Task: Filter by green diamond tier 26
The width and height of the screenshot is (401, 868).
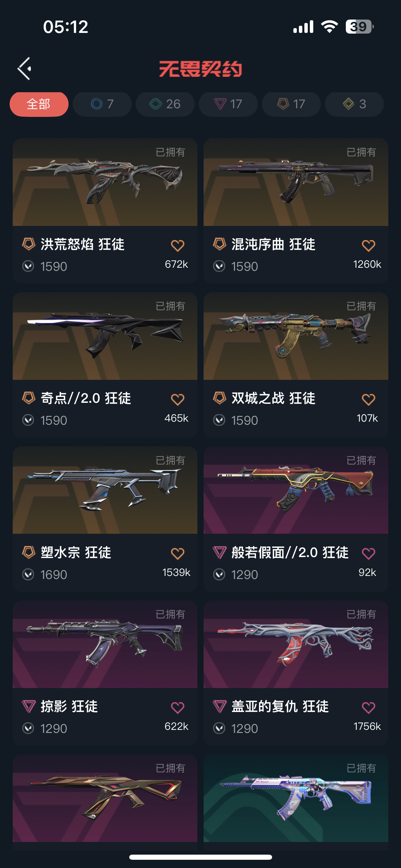Action: coord(165,104)
